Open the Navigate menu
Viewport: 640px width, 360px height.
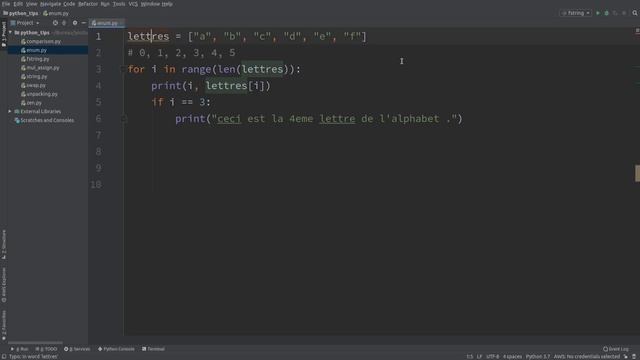tap(50, 4)
